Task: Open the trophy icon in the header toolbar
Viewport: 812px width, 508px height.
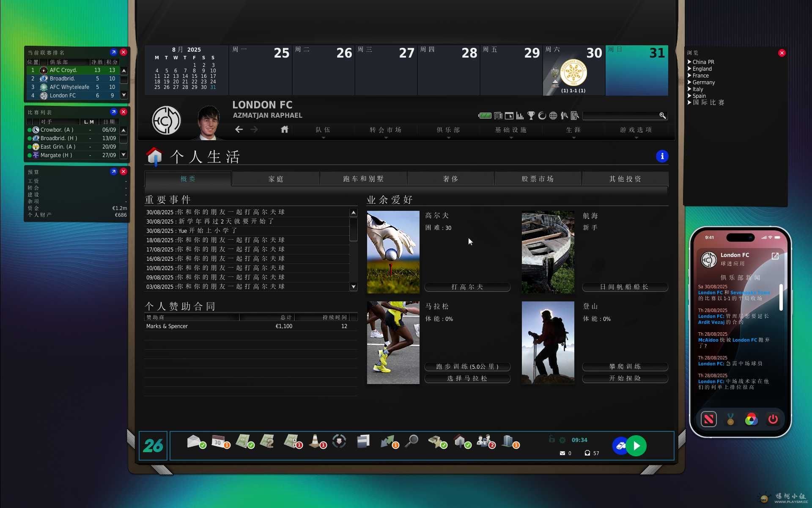Action: pyautogui.click(x=531, y=116)
